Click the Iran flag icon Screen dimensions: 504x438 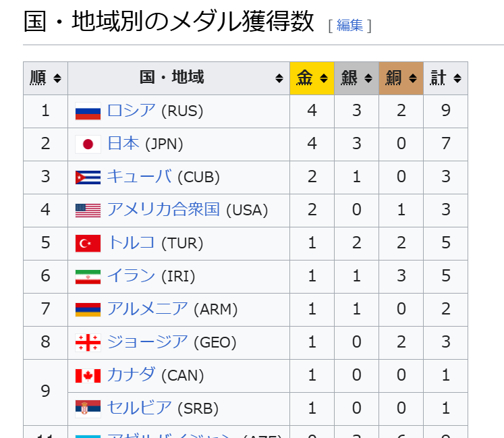click(88, 277)
